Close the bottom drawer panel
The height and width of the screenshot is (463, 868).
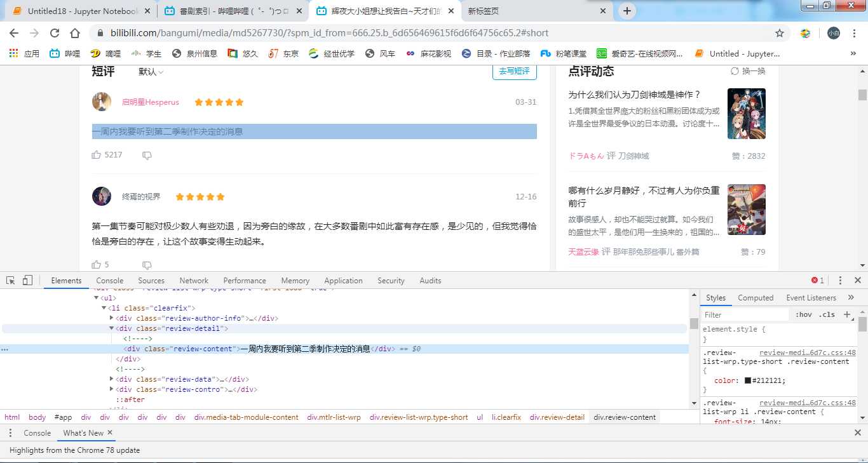pyautogui.click(x=857, y=433)
